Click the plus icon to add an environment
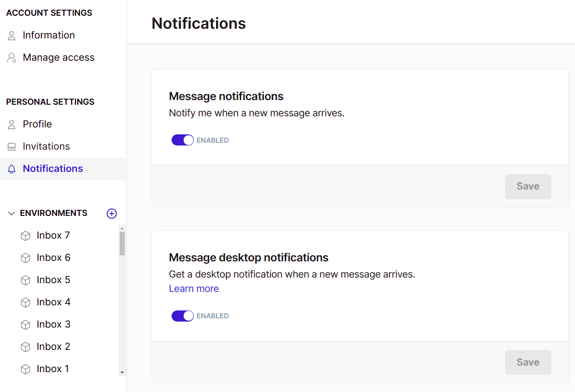This screenshot has height=392, width=575. pos(112,213)
